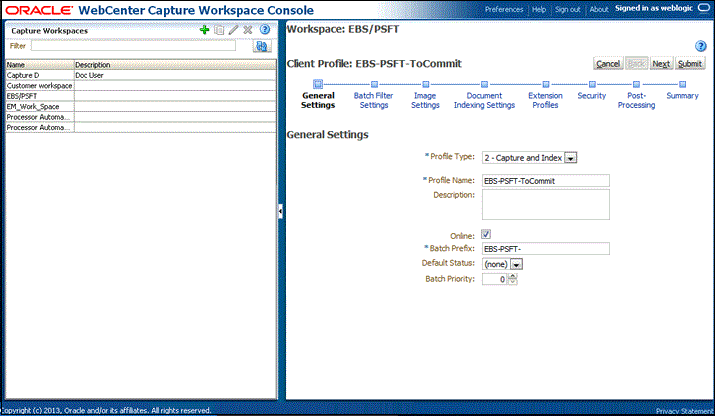Open Preferences link in header
The image size is (715, 416).
[x=504, y=9]
